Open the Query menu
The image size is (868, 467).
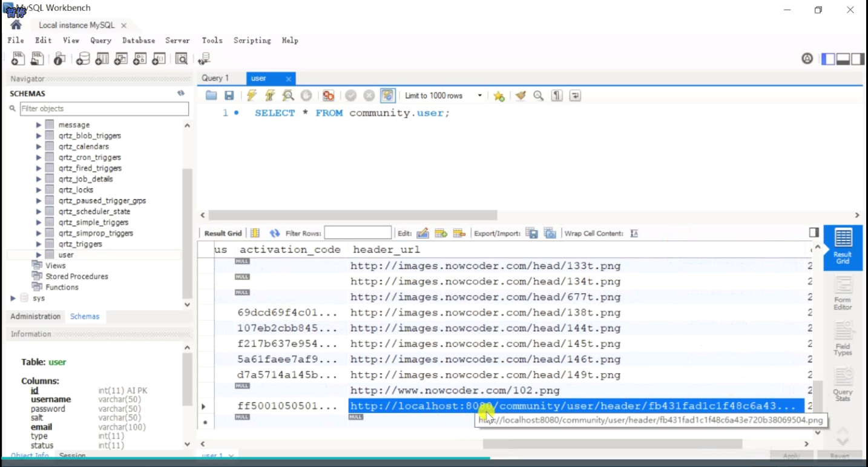click(x=100, y=41)
